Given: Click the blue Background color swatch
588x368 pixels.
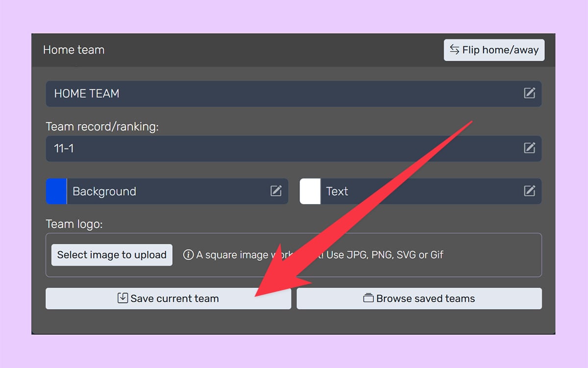Looking at the screenshot, I should [55, 191].
